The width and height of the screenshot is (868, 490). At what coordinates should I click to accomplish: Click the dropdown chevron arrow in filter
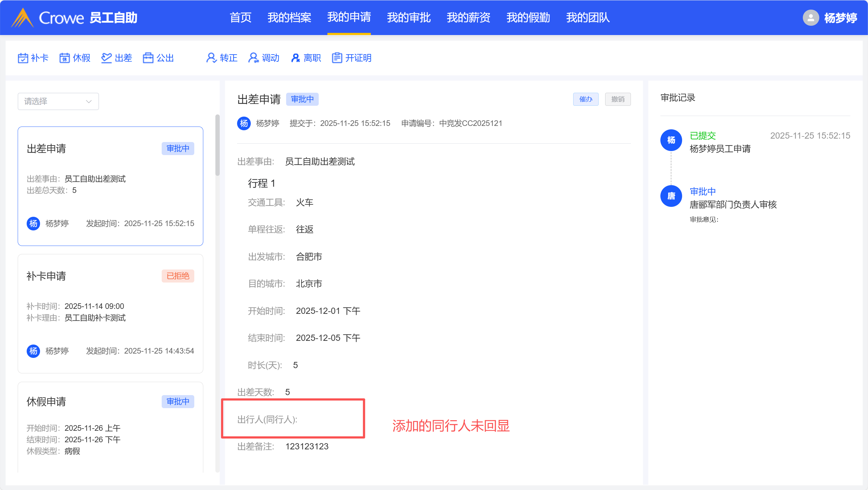pyautogui.click(x=89, y=101)
